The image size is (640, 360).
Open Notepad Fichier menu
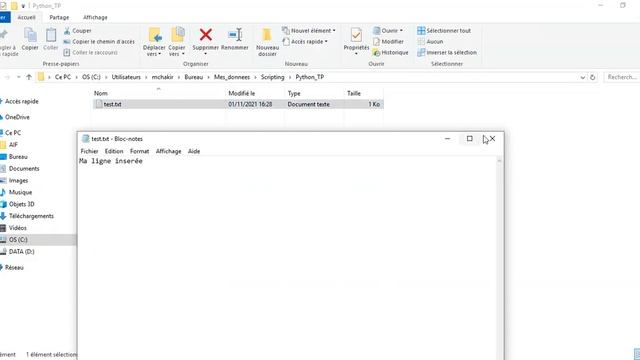(x=89, y=151)
